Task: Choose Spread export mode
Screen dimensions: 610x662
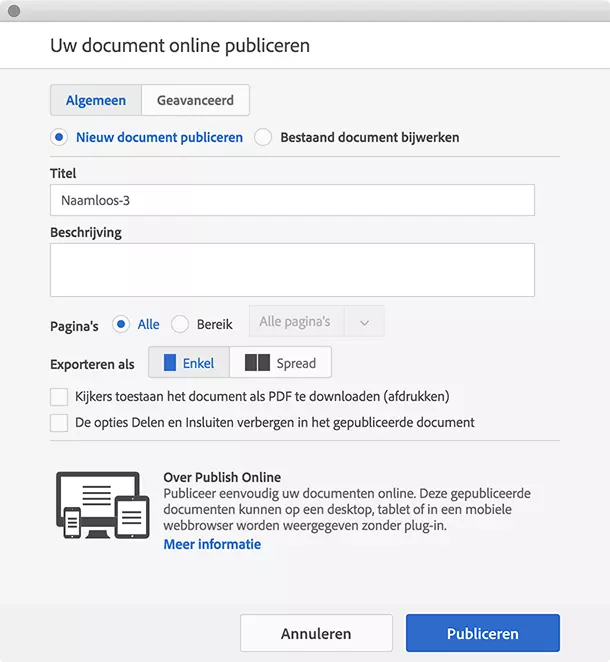Action: (280, 362)
